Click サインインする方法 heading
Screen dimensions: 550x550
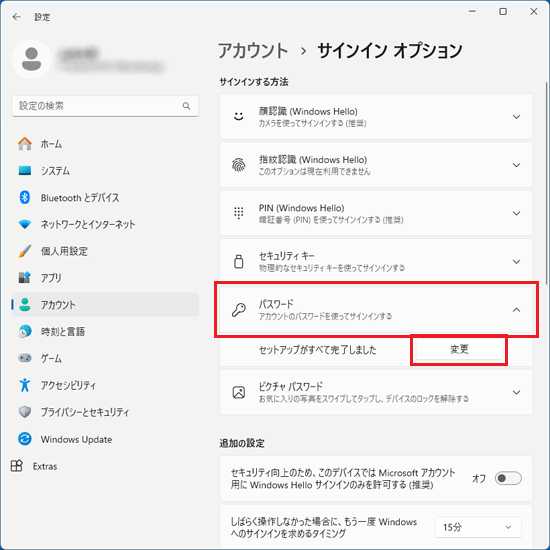(x=254, y=82)
